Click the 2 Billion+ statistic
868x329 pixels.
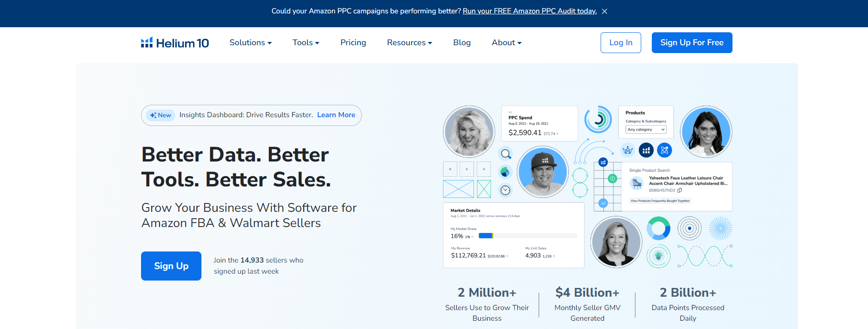tap(688, 293)
